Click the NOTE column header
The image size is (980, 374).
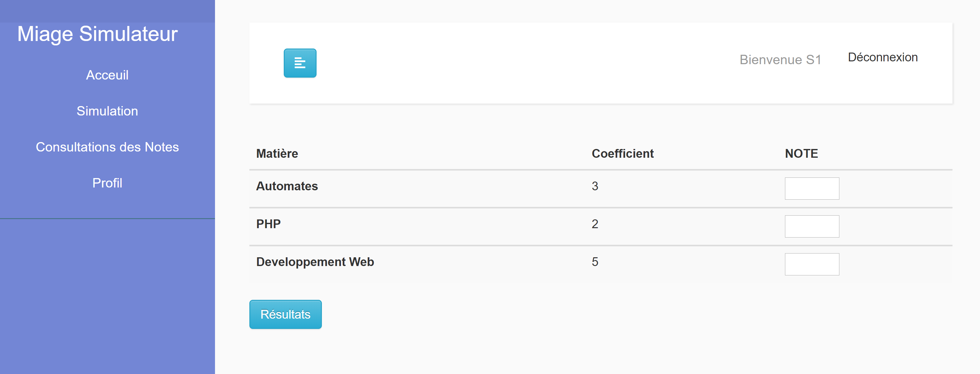point(801,153)
